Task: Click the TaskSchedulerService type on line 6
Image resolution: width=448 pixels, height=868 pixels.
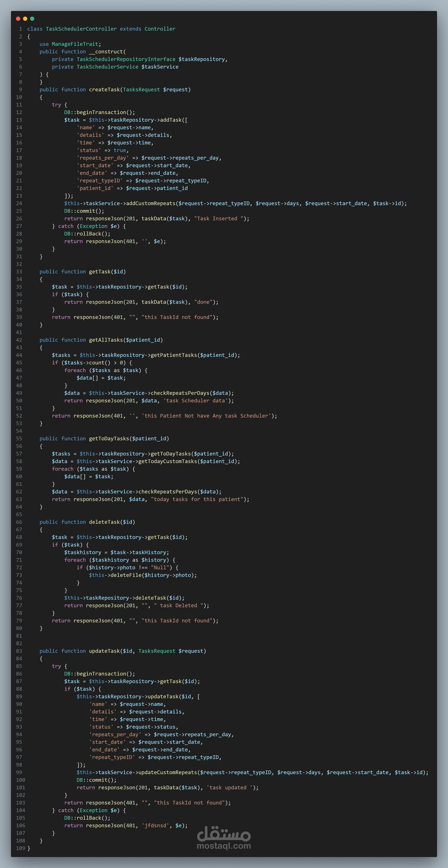Action: [107, 67]
